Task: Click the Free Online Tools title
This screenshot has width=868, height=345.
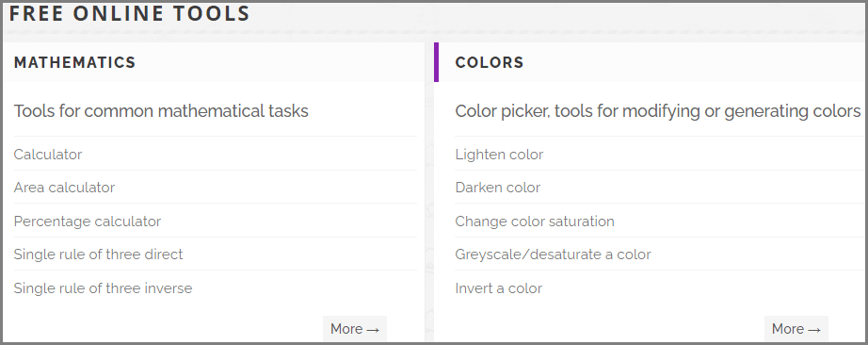Action: (130, 13)
